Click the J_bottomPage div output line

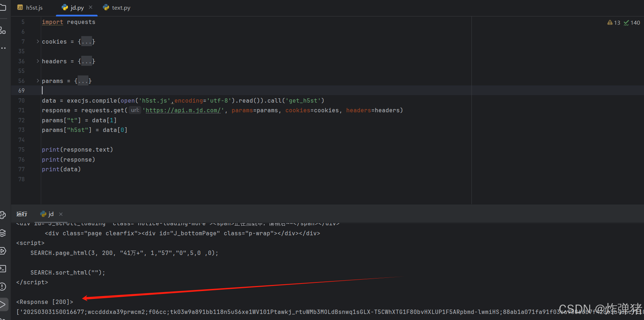click(183, 233)
